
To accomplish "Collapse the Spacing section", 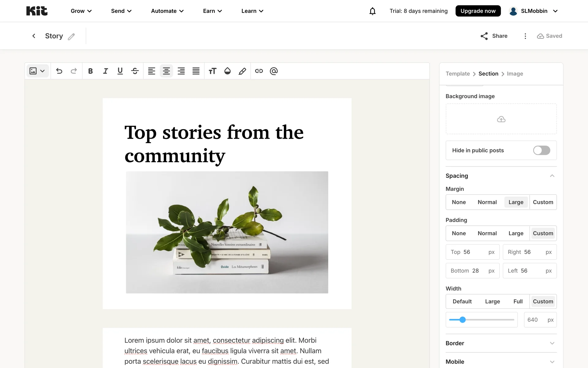I will point(552,176).
